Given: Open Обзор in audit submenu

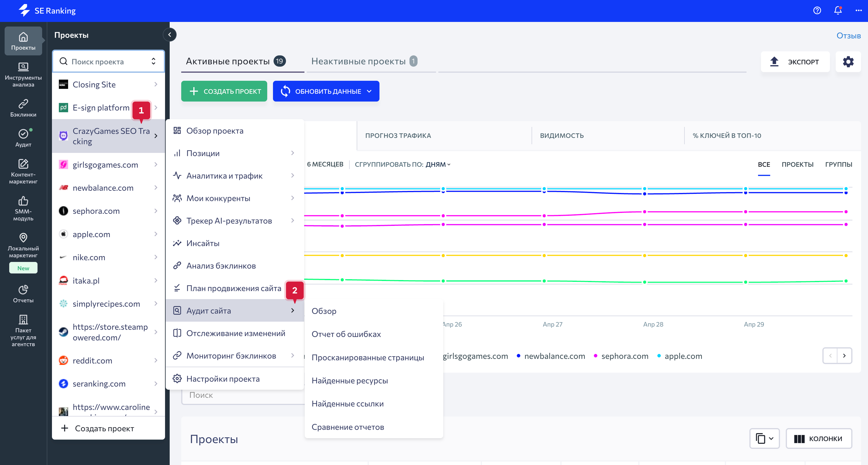Looking at the screenshot, I should 374,311.
